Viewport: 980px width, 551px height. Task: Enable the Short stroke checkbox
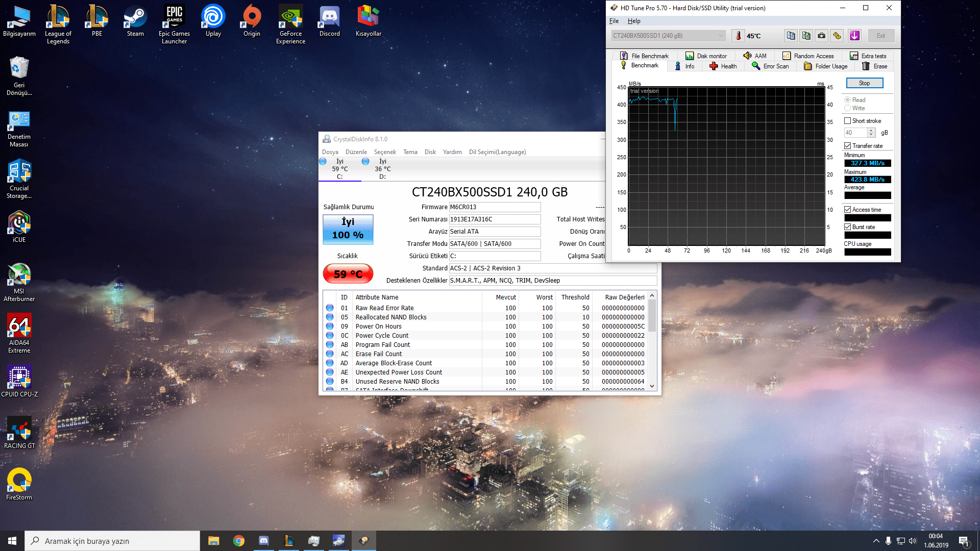coord(848,121)
